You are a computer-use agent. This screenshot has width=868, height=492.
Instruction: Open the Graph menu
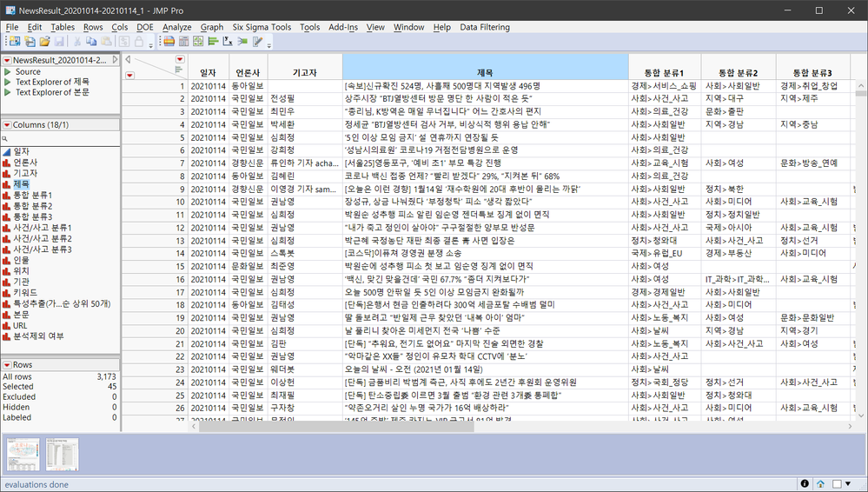(212, 27)
